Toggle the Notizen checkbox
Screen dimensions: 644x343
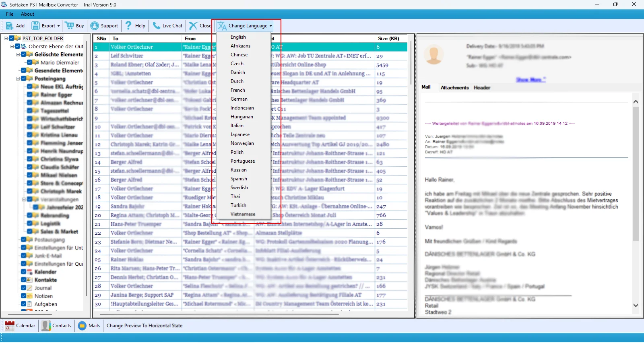click(x=24, y=296)
